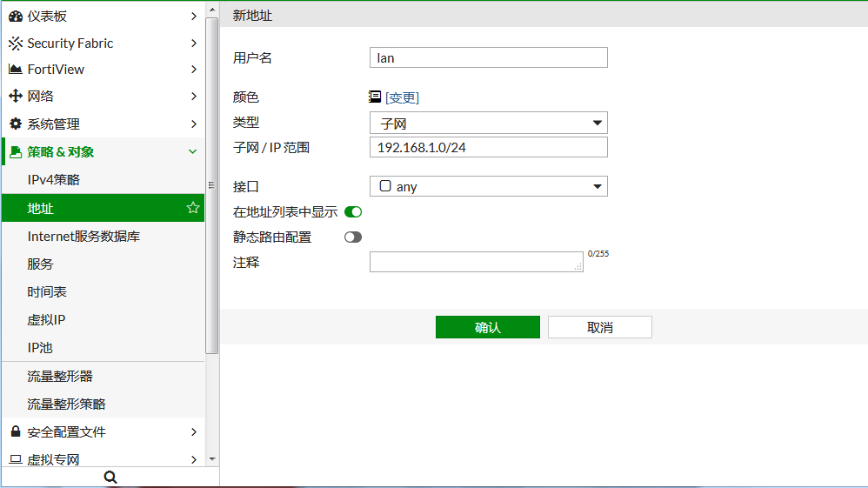868x488 pixels.
Task: Open the 类型 dropdown showing 子网
Action: point(488,124)
